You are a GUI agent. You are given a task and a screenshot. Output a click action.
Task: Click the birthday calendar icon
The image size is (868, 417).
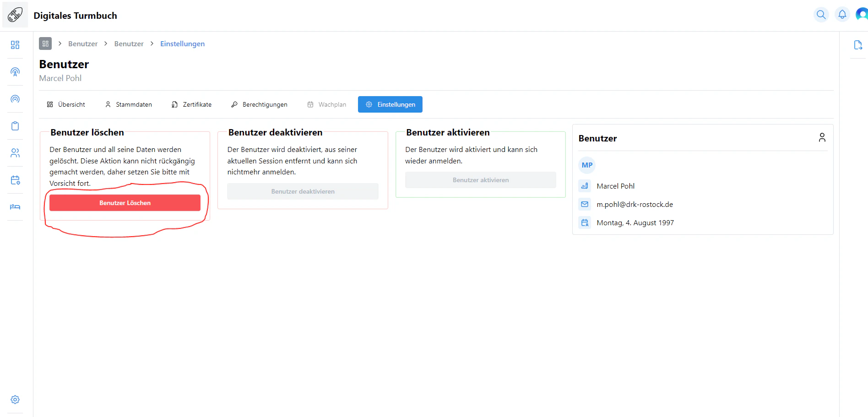585,222
